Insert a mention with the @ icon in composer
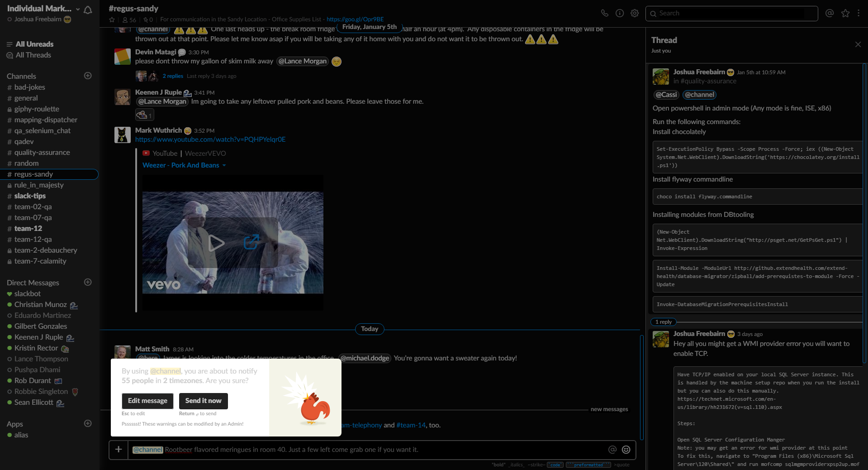This screenshot has height=470, width=868. click(612, 450)
